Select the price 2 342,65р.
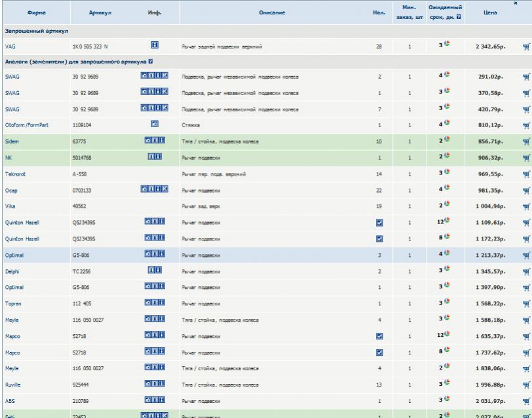This screenshot has height=418, width=532. click(490, 47)
